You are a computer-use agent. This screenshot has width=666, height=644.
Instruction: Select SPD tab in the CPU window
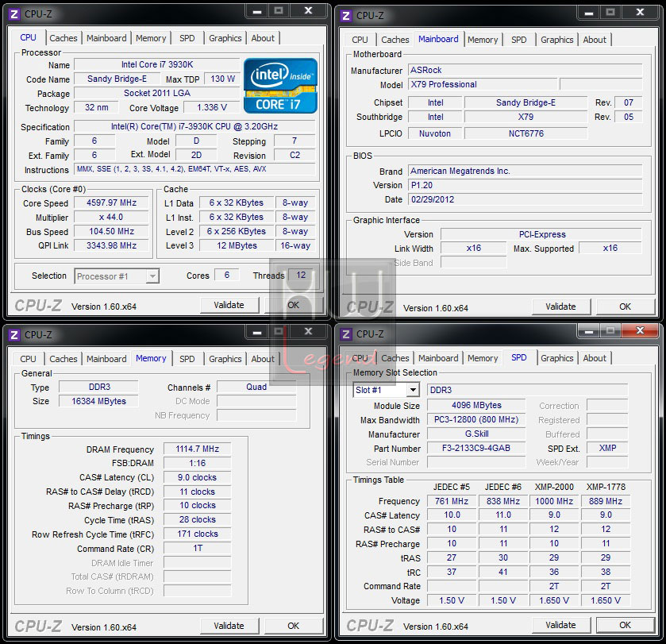(187, 38)
